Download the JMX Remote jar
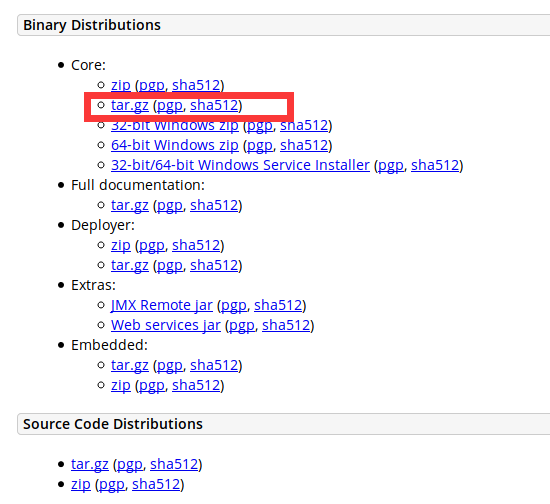Viewport: 550px width, 504px height. pyautogui.click(x=162, y=305)
